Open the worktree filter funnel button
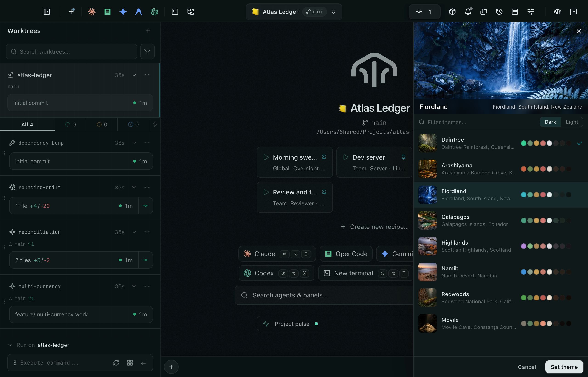Screen dimensions: 588x377 pos(147,51)
